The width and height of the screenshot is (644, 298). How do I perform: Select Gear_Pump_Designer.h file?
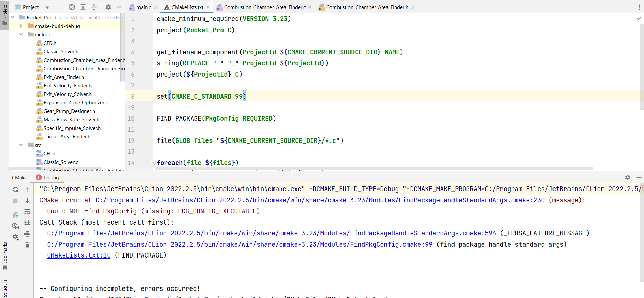pyautogui.click(x=69, y=111)
